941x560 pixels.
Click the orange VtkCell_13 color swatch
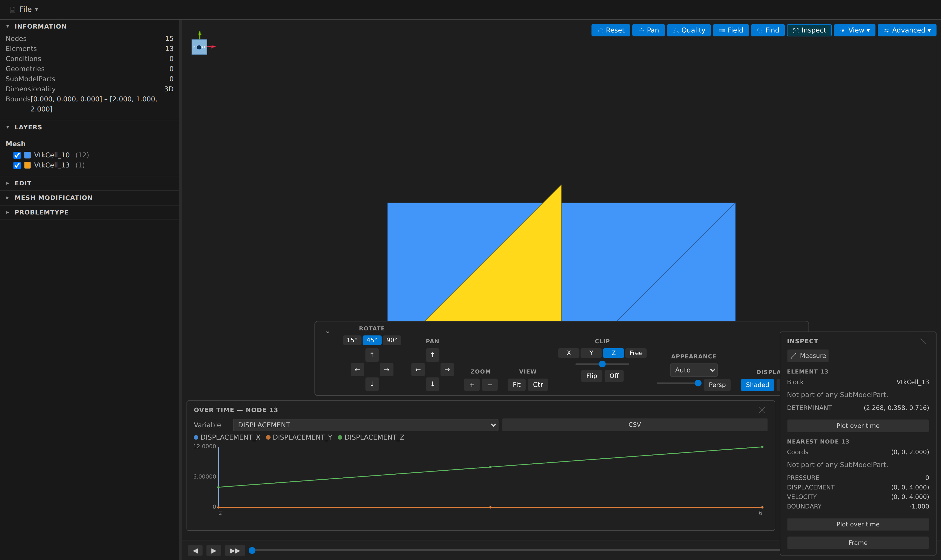pos(27,165)
